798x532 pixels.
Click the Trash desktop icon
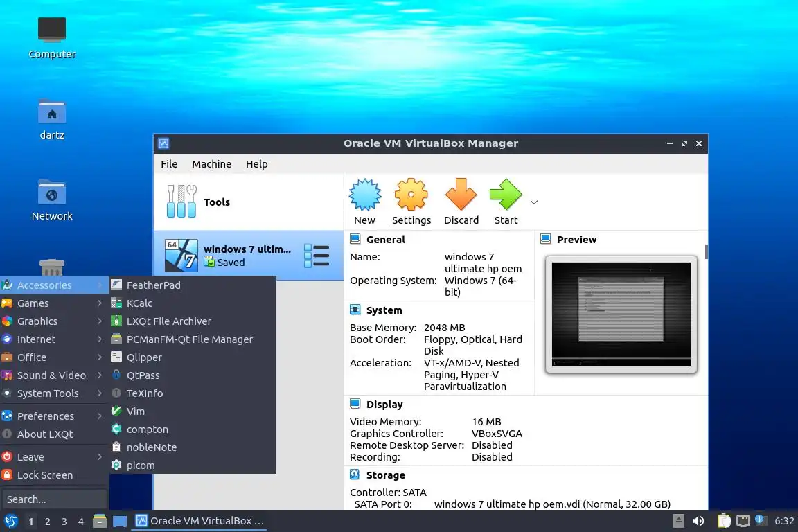[52, 267]
